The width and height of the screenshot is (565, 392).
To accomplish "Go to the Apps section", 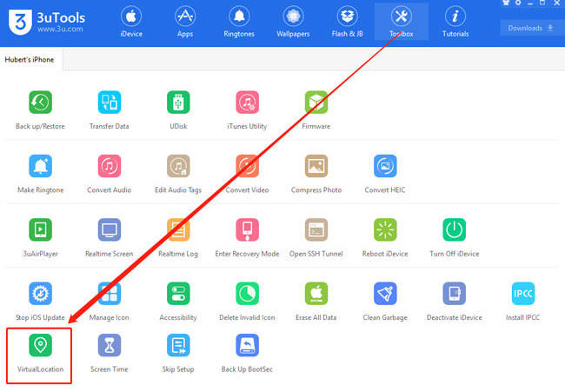I will click(185, 22).
